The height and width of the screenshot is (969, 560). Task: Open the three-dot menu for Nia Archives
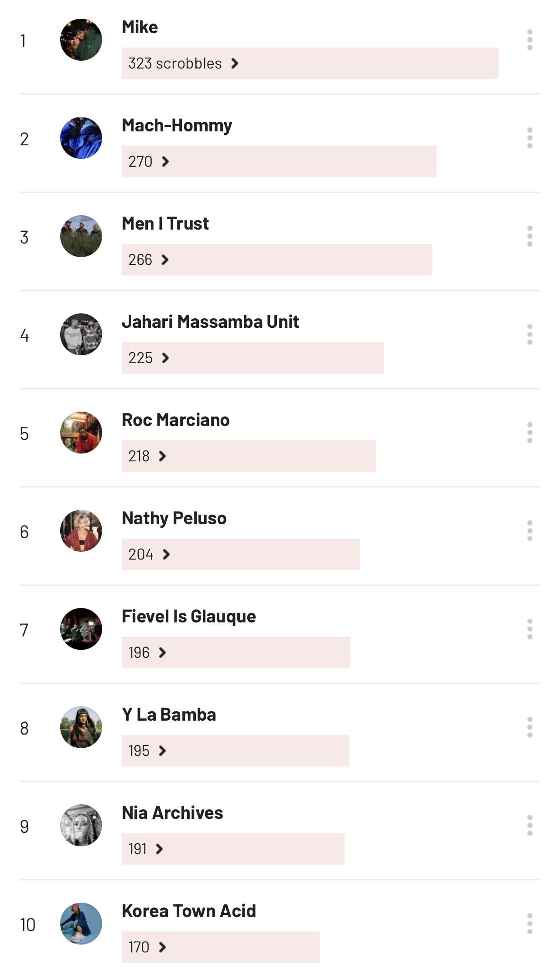(529, 825)
